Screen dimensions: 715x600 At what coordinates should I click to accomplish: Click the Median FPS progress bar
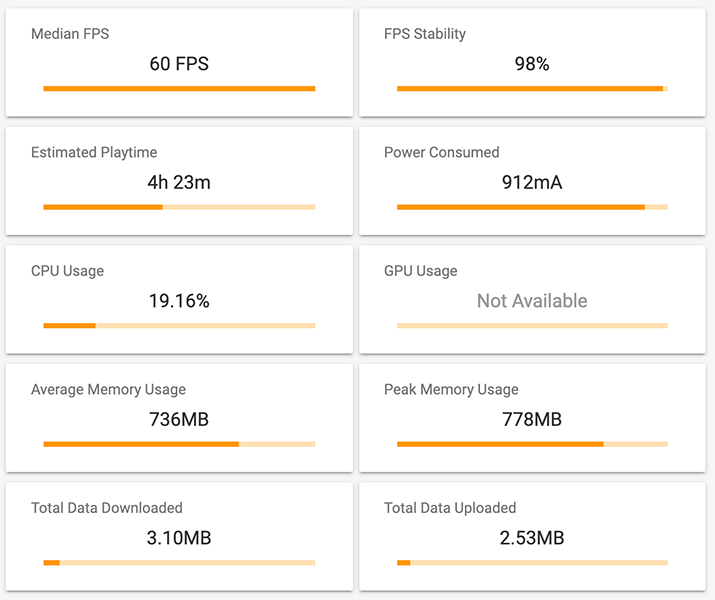[179, 88]
